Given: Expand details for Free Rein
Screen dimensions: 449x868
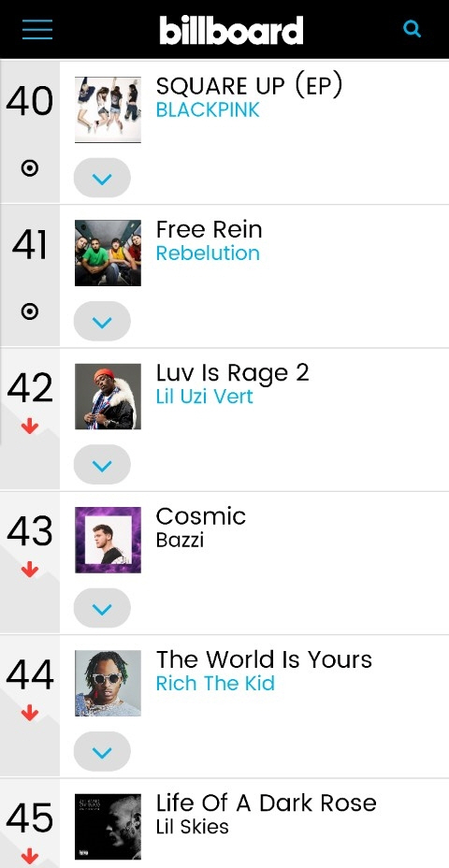Looking at the screenshot, I should coord(102,322).
